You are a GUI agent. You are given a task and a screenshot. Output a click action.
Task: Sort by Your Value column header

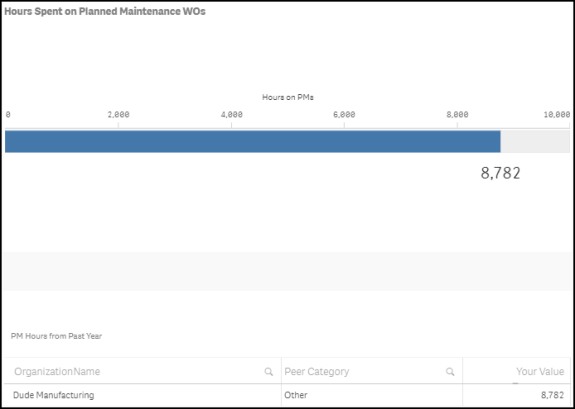click(x=540, y=372)
